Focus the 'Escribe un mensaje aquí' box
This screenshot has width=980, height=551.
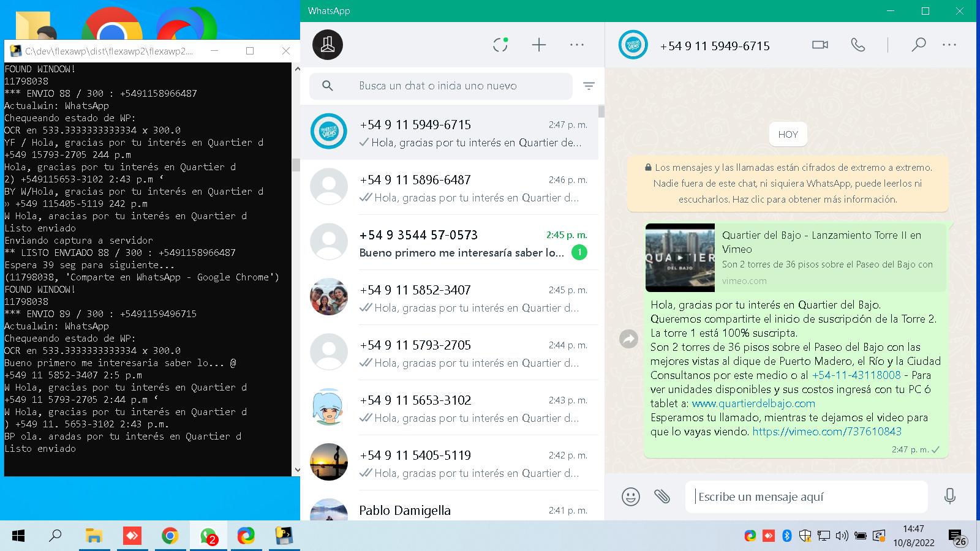point(807,497)
